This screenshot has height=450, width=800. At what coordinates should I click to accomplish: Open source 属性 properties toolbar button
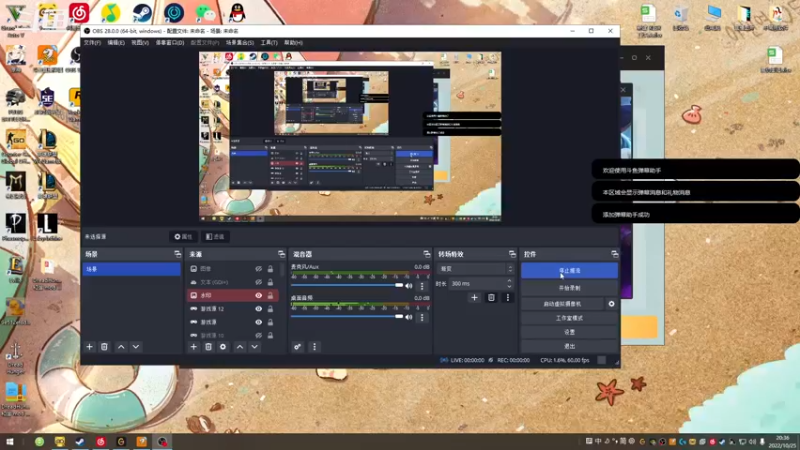tap(183, 237)
